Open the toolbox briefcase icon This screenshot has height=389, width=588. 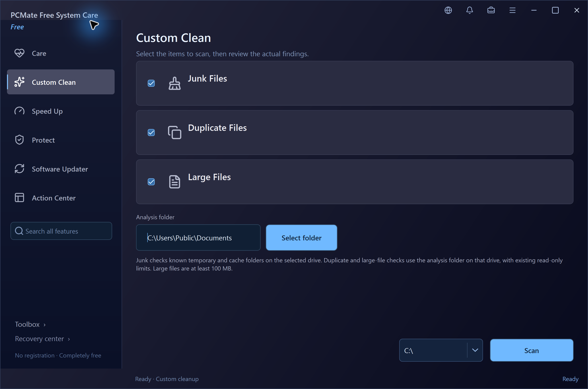point(491,10)
